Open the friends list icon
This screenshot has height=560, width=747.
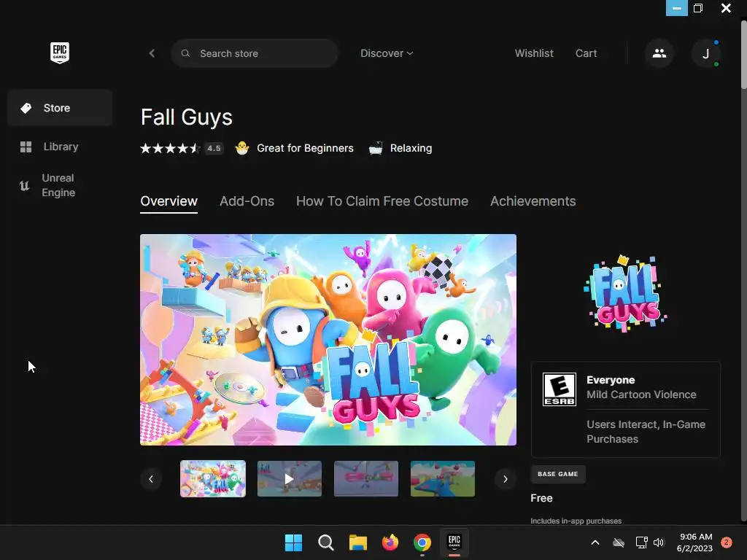click(x=659, y=53)
